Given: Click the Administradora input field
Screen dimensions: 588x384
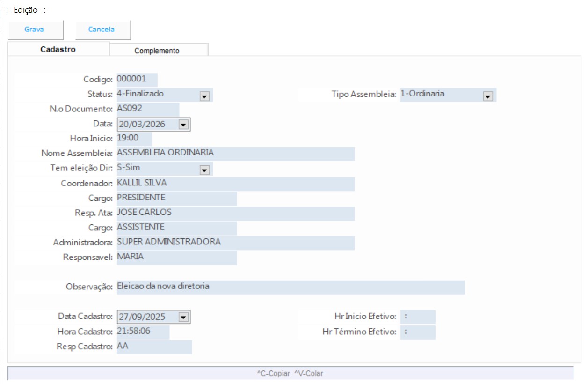Looking at the screenshot, I should 235,243.
